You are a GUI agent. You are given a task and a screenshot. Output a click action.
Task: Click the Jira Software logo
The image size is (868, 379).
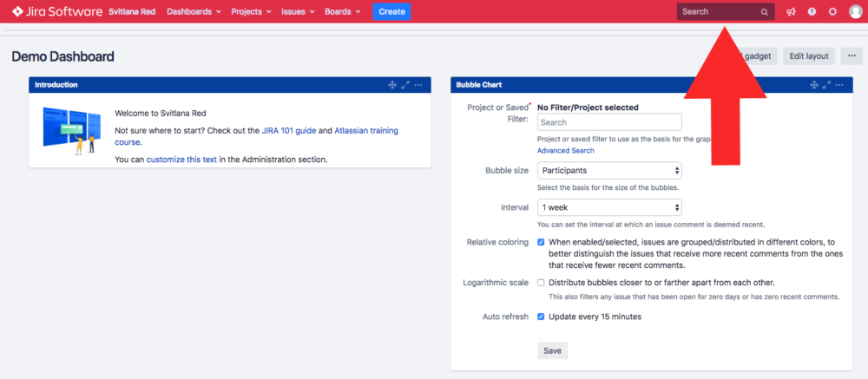coord(57,11)
